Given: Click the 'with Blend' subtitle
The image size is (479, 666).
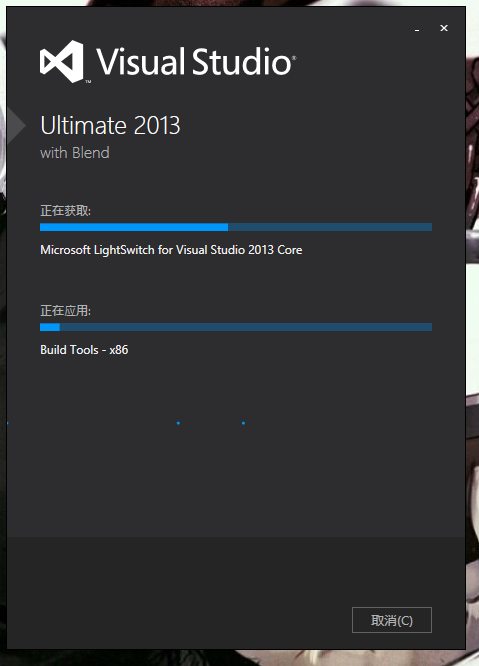Looking at the screenshot, I should point(75,152).
